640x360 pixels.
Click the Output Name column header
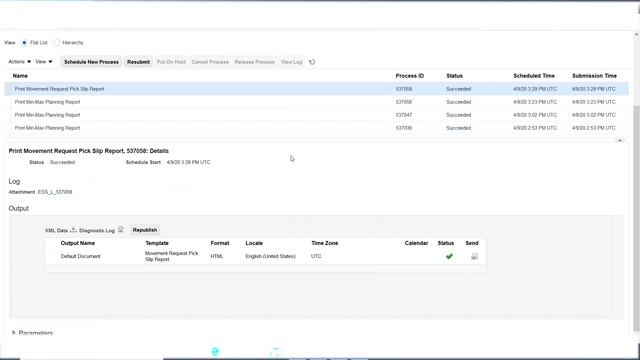click(x=78, y=243)
